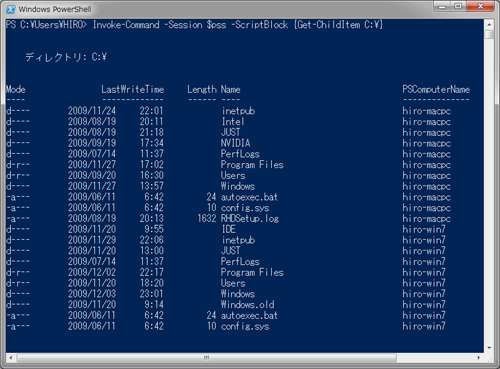This screenshot has height=369, width=500.
Task: Click Program Files dated 2009/11/27
Action: tap(252, 164)
